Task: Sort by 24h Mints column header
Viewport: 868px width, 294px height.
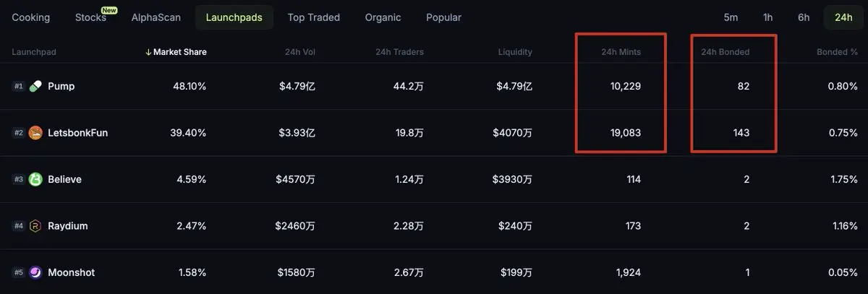Action: 621,52
